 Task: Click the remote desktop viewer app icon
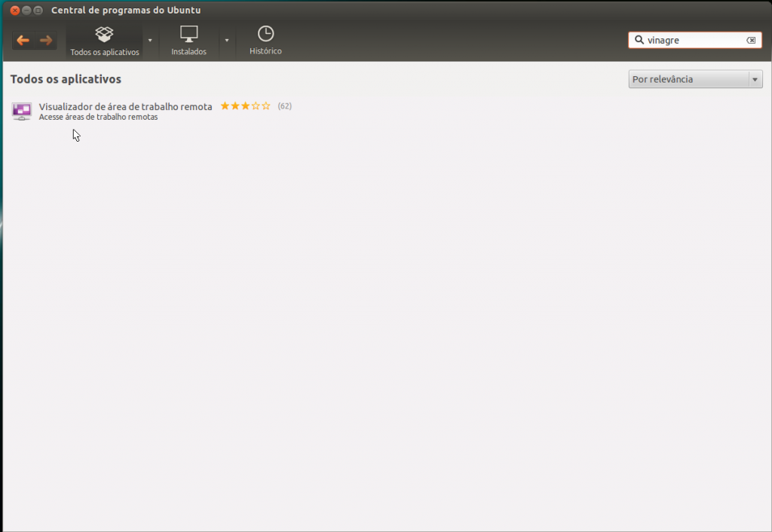(22, 112)
